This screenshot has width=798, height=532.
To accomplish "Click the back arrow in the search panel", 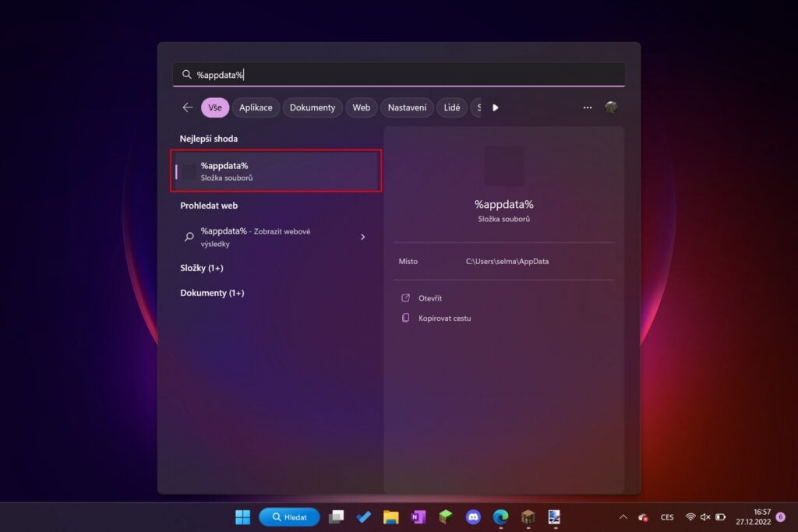I will pos(187,107).
